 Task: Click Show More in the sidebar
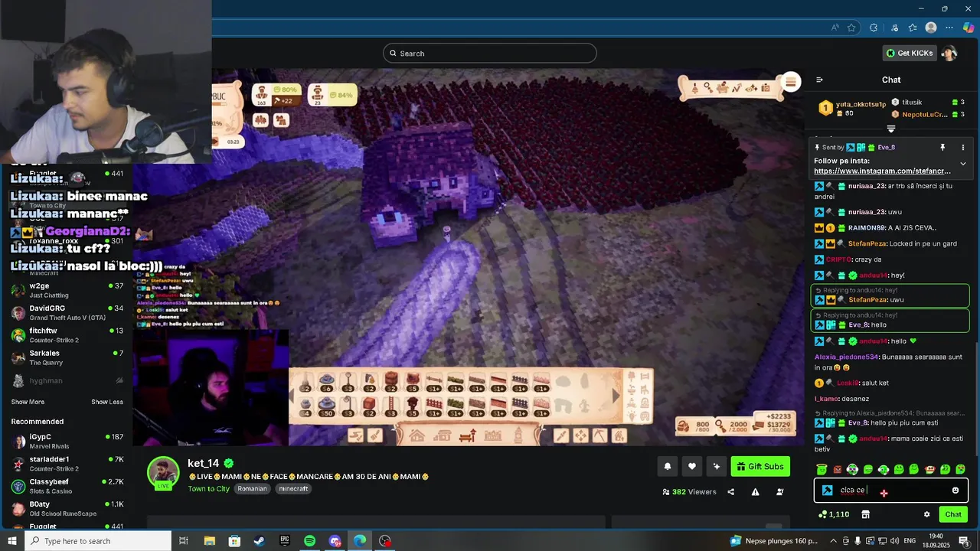pyautogui.click(x=28, y=402)
